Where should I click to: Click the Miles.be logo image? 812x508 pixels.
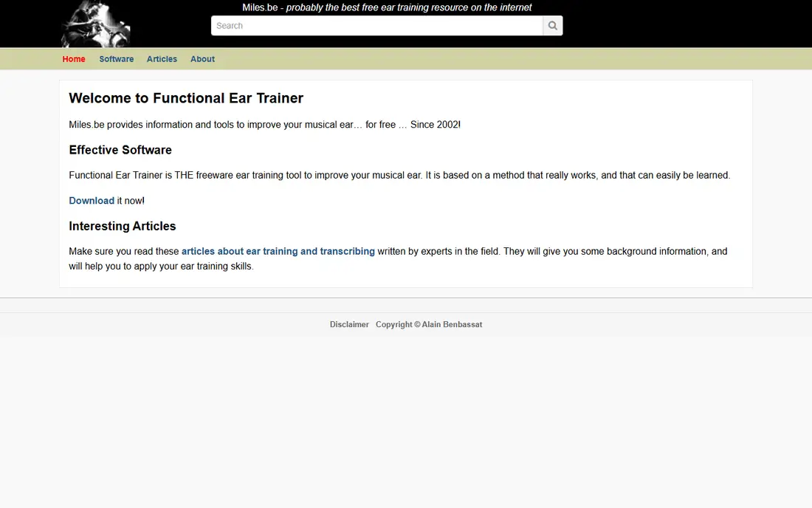coord(95,24)
